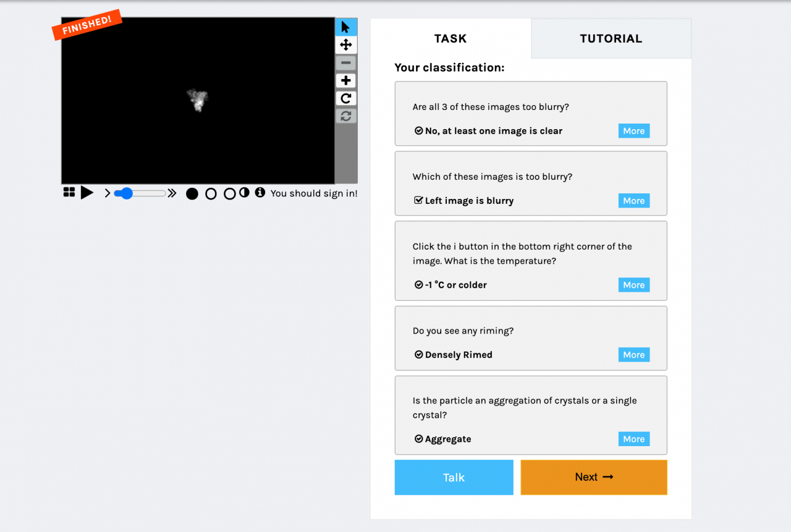Click More for the Aggregate answer
Screen dimensions: 791x532
tap(634, 439)
